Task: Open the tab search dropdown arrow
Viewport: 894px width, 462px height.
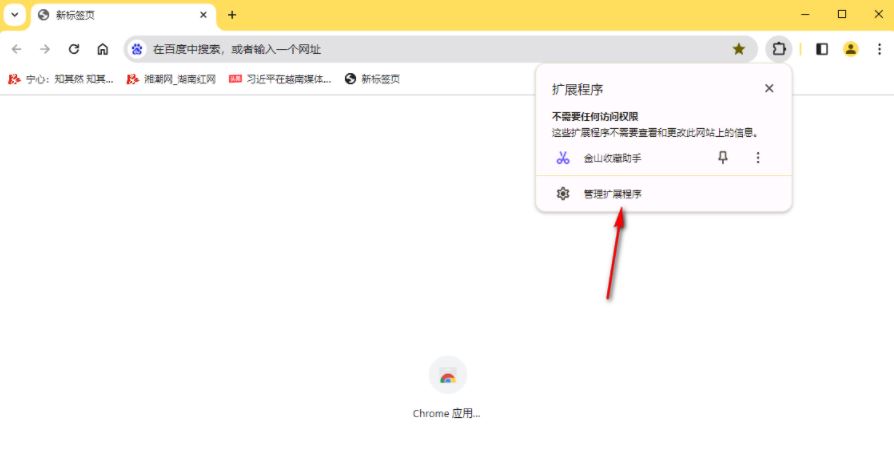Action: pos(15,15)
